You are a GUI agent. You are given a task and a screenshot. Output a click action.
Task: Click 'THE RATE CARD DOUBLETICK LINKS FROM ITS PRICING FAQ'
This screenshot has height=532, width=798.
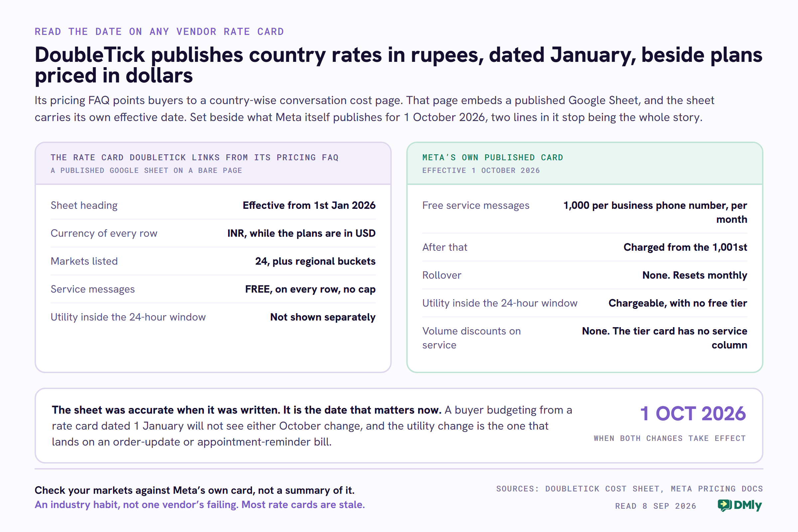point(195,157)
